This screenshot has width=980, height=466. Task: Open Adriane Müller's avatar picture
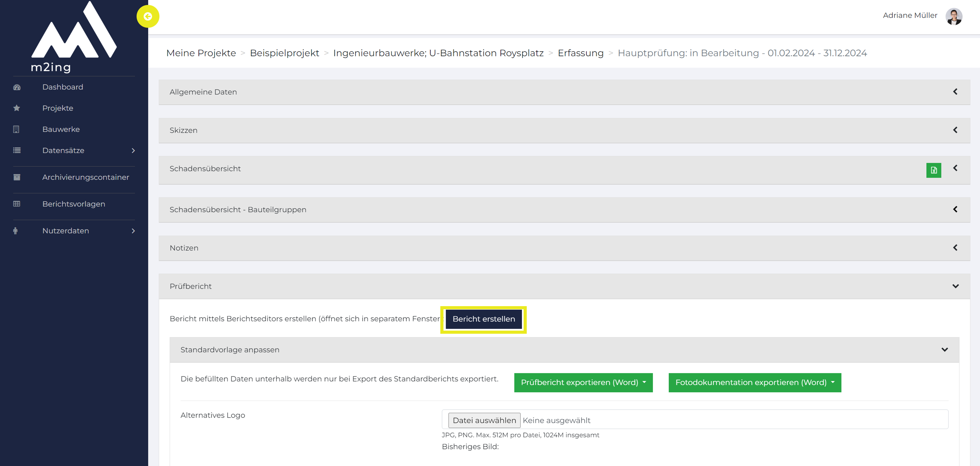tap(954, 16)
